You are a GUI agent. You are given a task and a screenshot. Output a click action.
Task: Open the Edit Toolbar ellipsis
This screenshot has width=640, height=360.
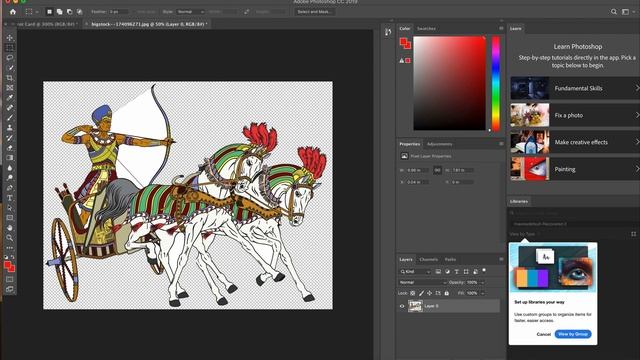point(10,248)
